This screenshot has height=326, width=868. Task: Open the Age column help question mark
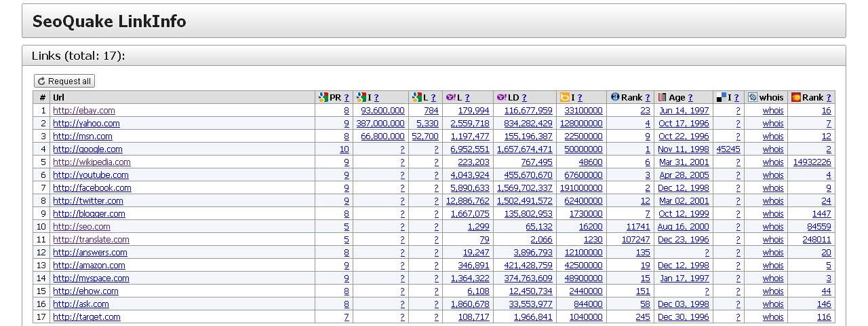tap(690, 98)
